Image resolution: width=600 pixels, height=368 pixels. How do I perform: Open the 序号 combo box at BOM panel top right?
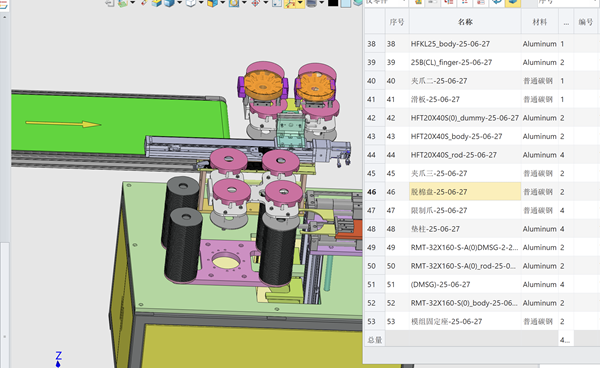tap(569, 3)
